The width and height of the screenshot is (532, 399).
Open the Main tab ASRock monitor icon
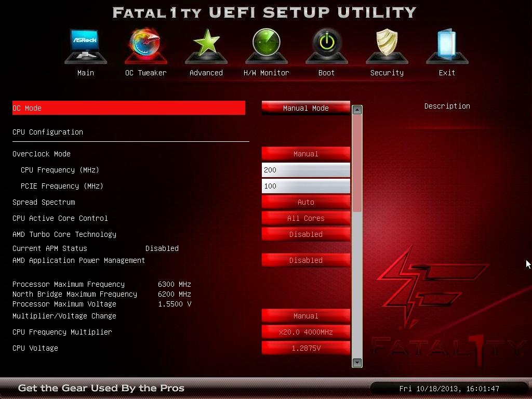coord(86,46)
